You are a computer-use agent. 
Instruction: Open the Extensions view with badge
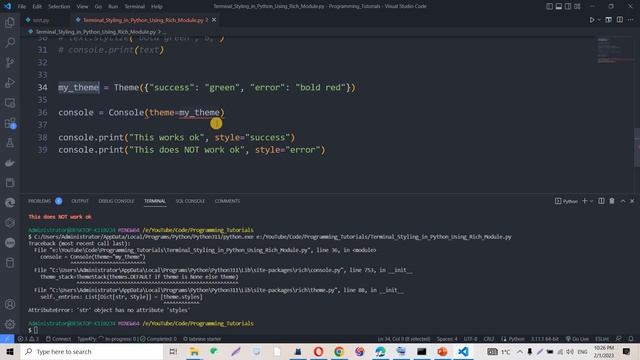[10, 123]
